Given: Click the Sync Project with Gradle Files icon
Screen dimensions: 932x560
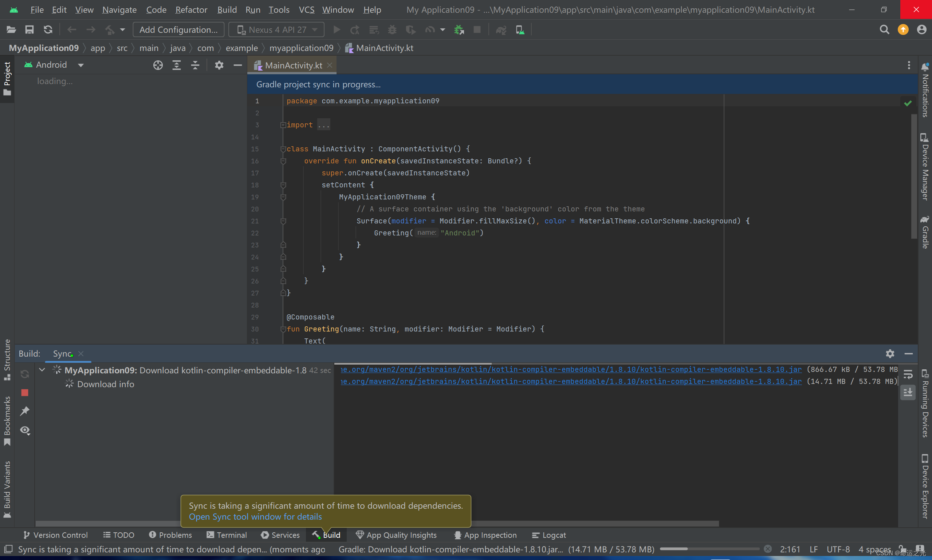Looking at the screenshot, I should click(x=501, y=30).
